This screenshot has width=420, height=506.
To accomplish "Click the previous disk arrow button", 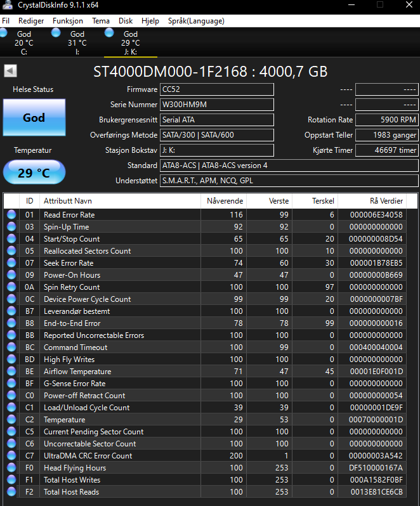I will (x=10, y=71).
